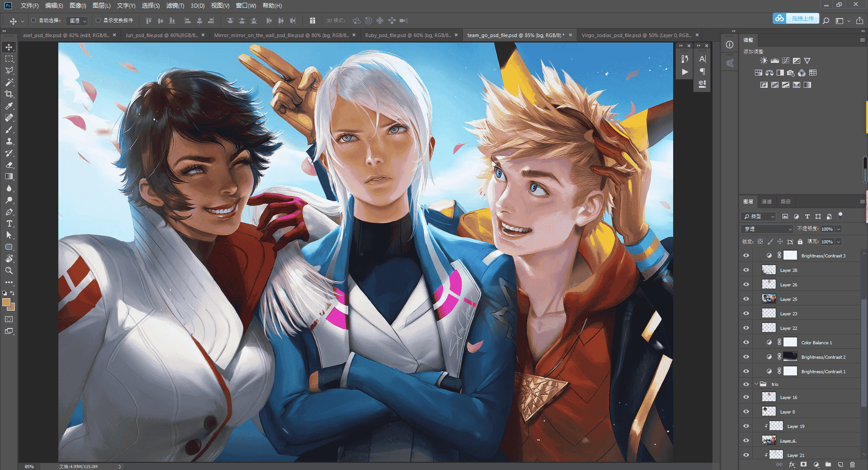
Task: Hide Layer 25 with its eye icon
Action: 746,299
